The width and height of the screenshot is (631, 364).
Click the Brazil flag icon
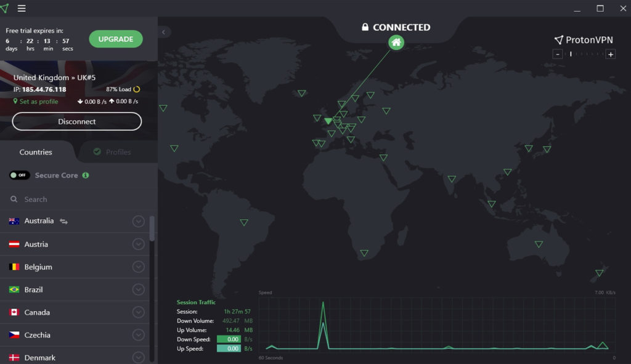click(x=14, y=289)
